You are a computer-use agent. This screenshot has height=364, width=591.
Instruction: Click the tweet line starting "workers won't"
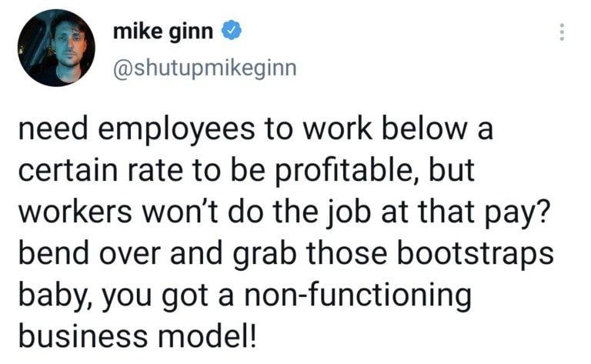point(286,212)
